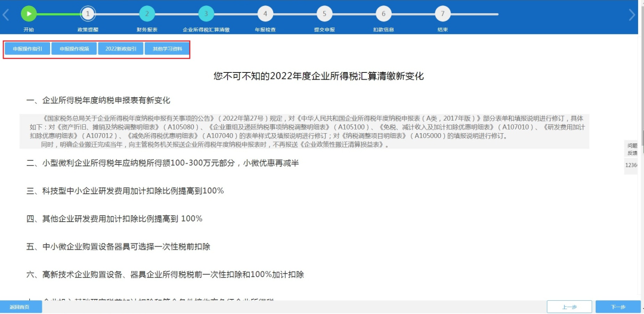Image resolution: width=644 pixels, height=314 pixels.
Task: Click the green 开始 play step icon
Action: [x=29, y=14]
